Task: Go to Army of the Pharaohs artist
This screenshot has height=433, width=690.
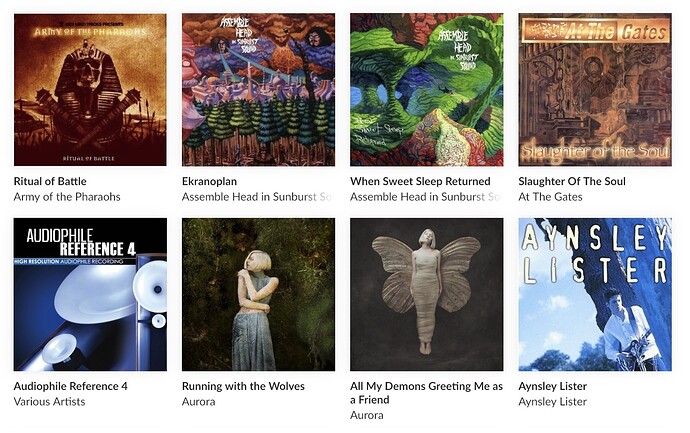Action: pos(67,197)
